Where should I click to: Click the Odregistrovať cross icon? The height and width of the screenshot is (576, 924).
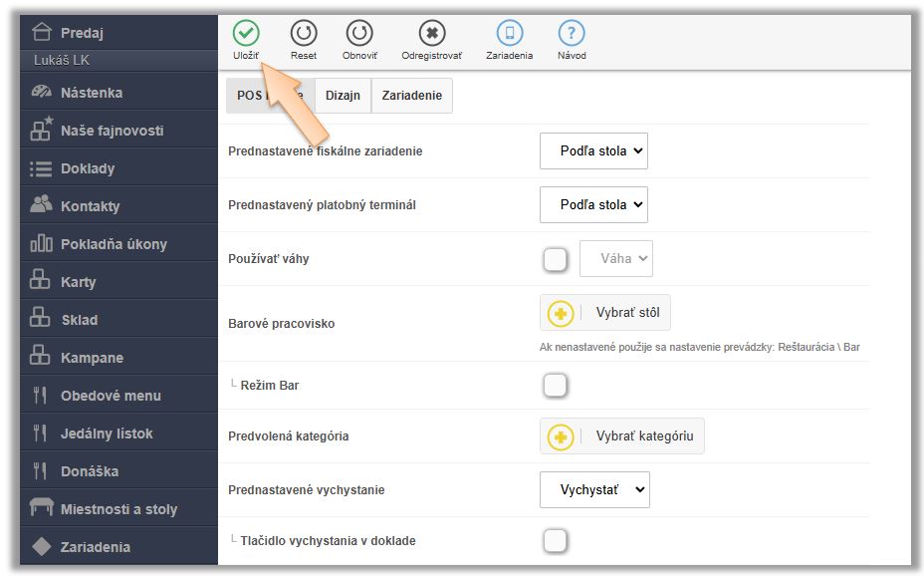(x=432, y=33)
